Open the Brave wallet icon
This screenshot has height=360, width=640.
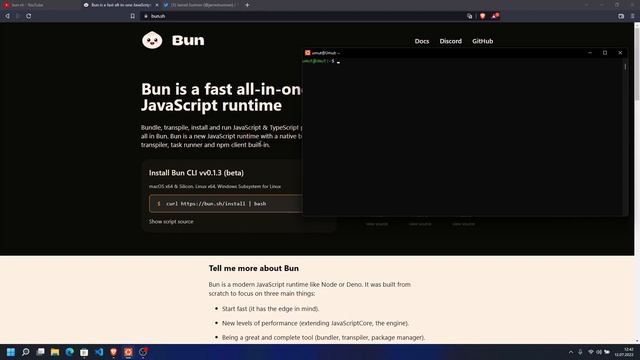pos(621,16)
